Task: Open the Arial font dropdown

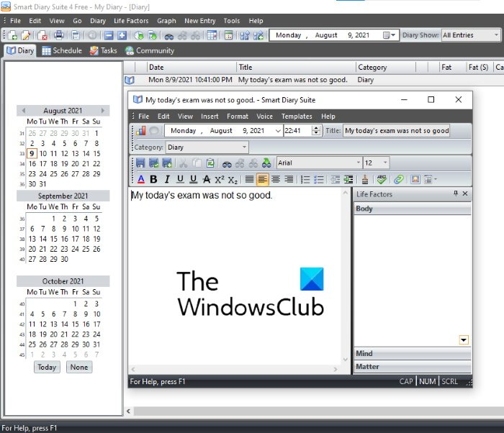Action: pos(358,163)
